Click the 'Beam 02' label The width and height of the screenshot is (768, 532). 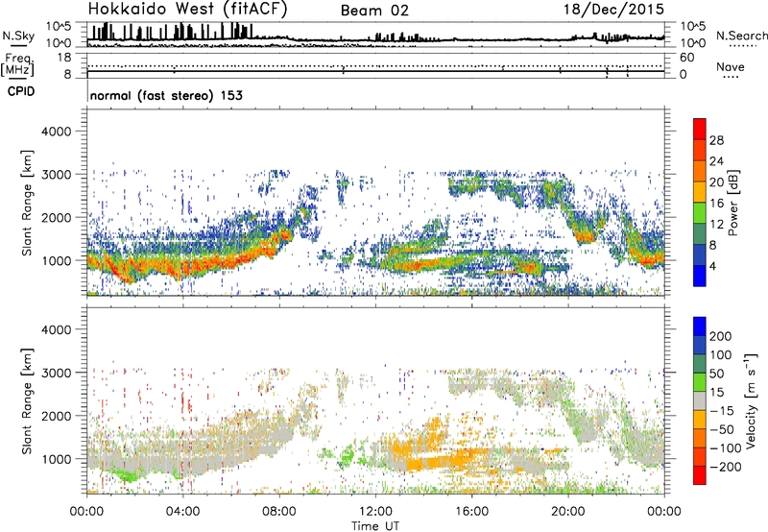pos(374,11)
